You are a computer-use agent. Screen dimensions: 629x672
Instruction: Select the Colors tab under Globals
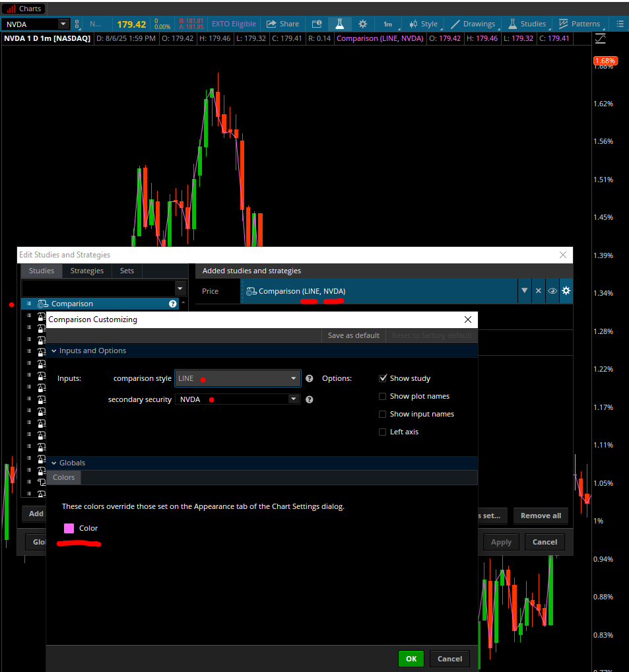coord(63,477)
